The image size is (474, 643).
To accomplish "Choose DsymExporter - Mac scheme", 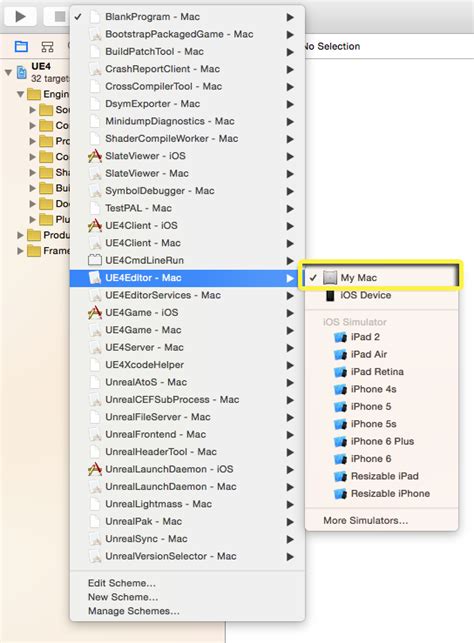I will coord(187,104).
